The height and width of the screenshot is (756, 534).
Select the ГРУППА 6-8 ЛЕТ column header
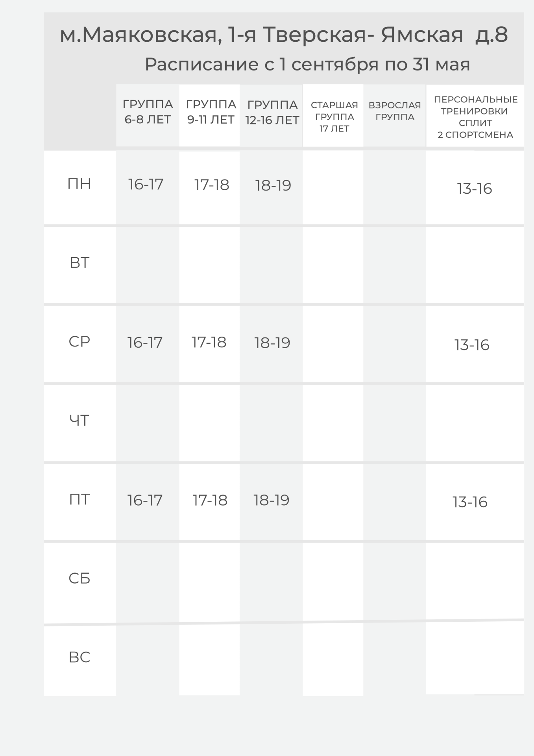tap(148, 112)
